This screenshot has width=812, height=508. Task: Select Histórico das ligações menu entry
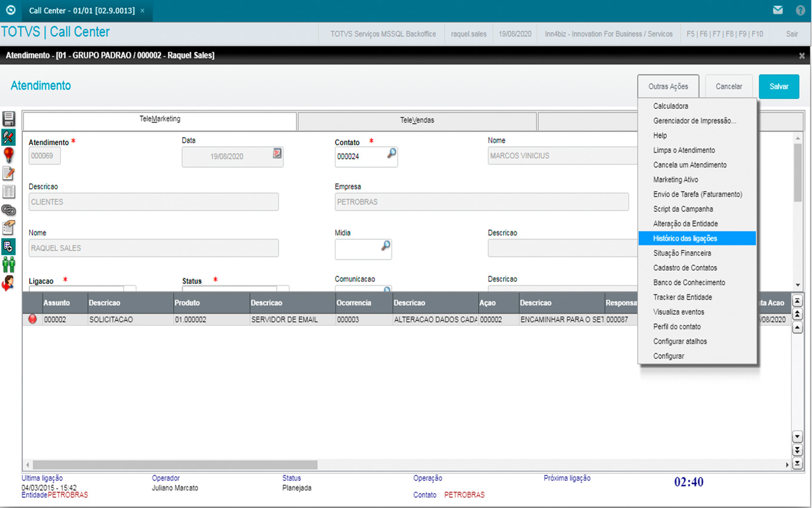(685, 238)
